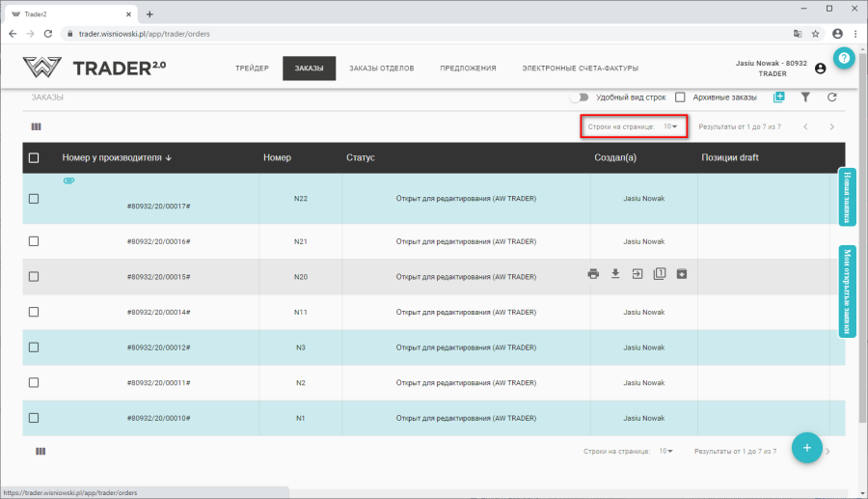The height and width of the screenshot is (499, 868).
Task: Select the checkbox for order #80932/20/00016#
Action: pyautogui.click(x=34, y=241)
